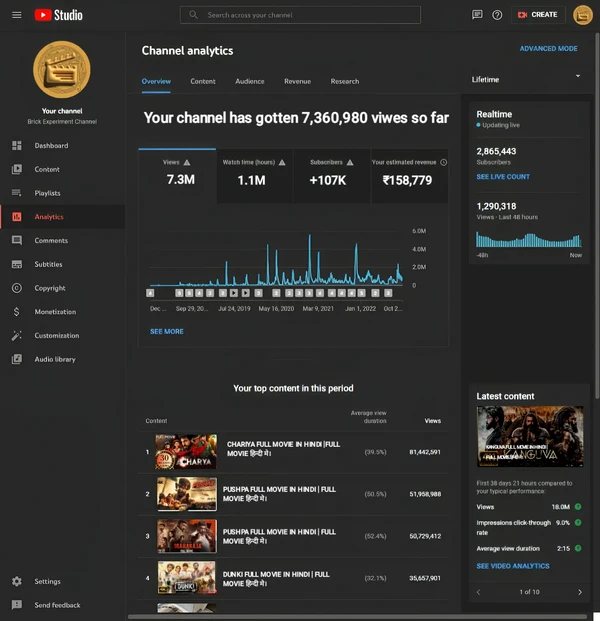Select the Views 7.3M metric card
This screenshot has width=600, height=621.
click(x=177, y=176)
